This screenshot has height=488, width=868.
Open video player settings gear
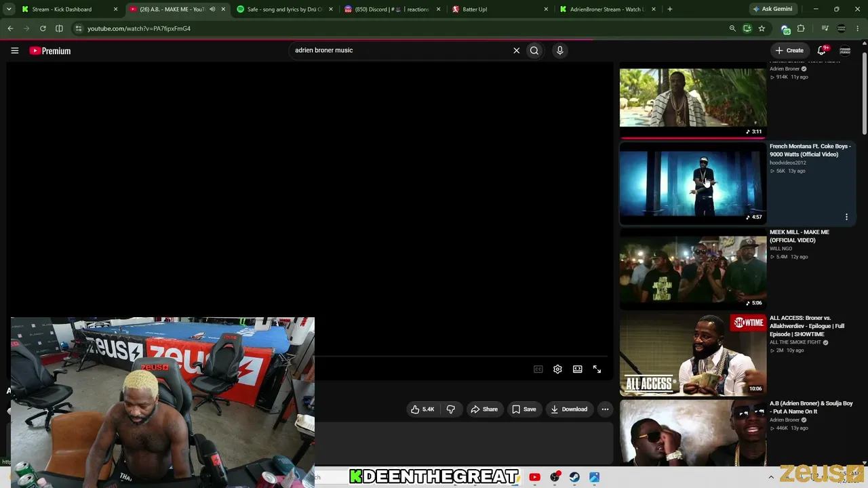pyautogui.click(x=557, y=369)
